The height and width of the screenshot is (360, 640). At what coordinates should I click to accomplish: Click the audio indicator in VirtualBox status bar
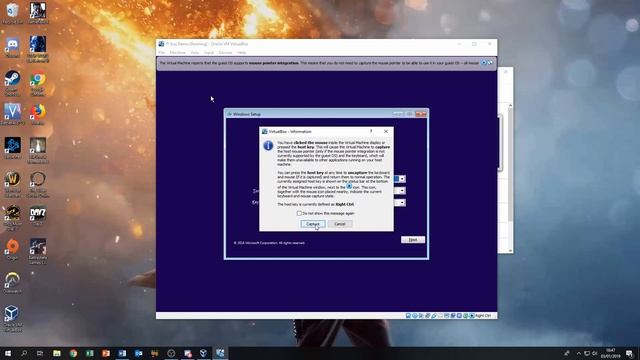pyautogui.click(x=421, y=316)
